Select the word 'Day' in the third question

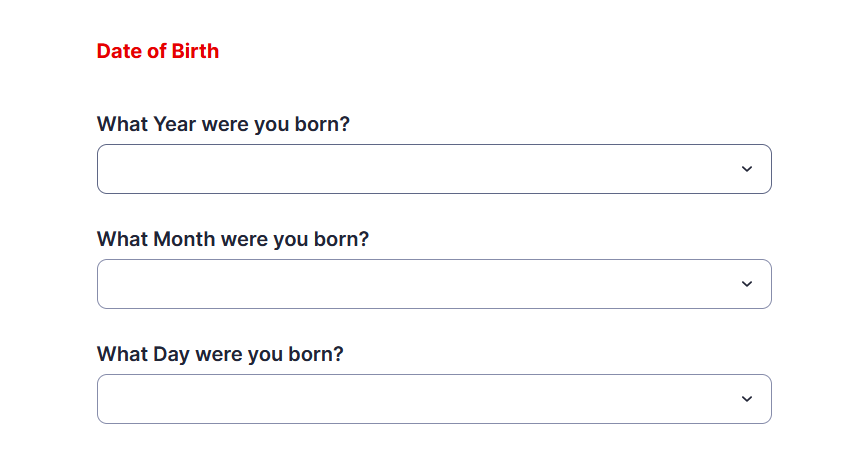[171, 355]
